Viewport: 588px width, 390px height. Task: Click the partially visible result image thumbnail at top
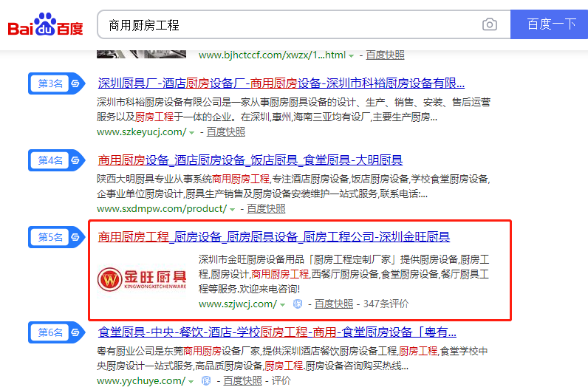coord(141,55)
